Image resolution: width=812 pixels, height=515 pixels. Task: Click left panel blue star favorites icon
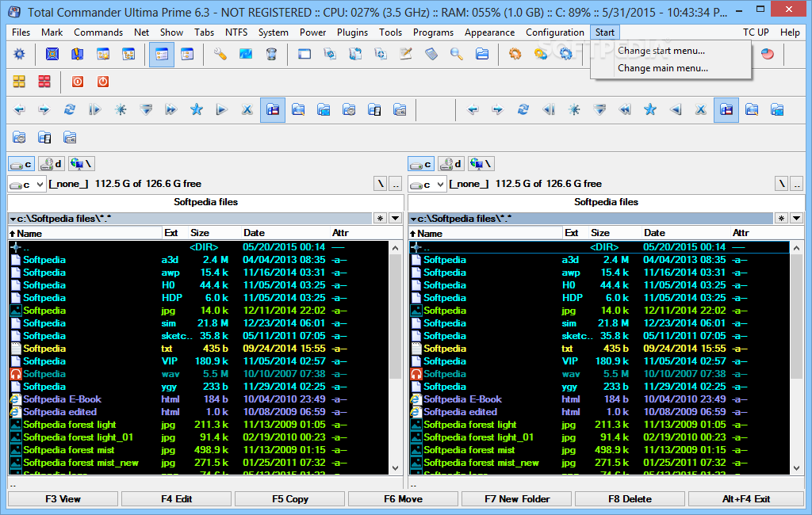tap(197, 109)
